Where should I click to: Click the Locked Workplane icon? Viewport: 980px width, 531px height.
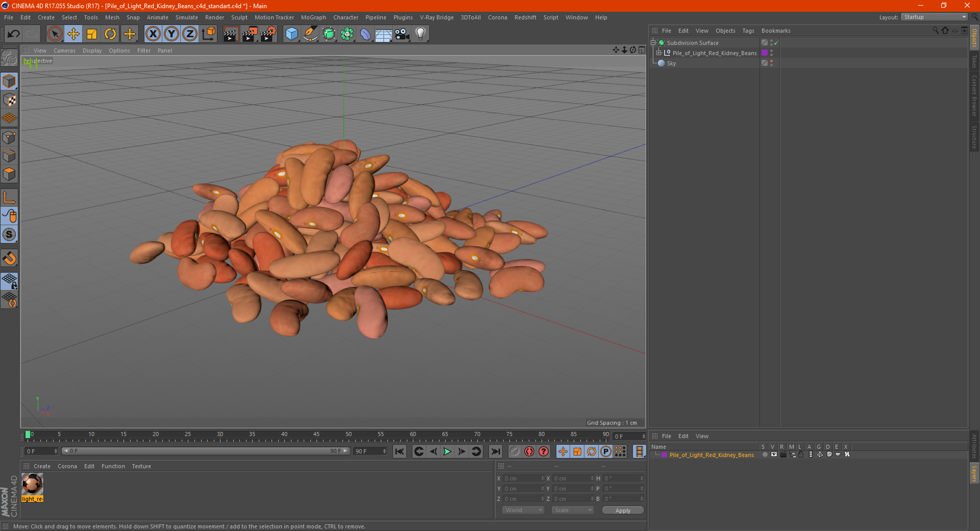pos(9,281)
